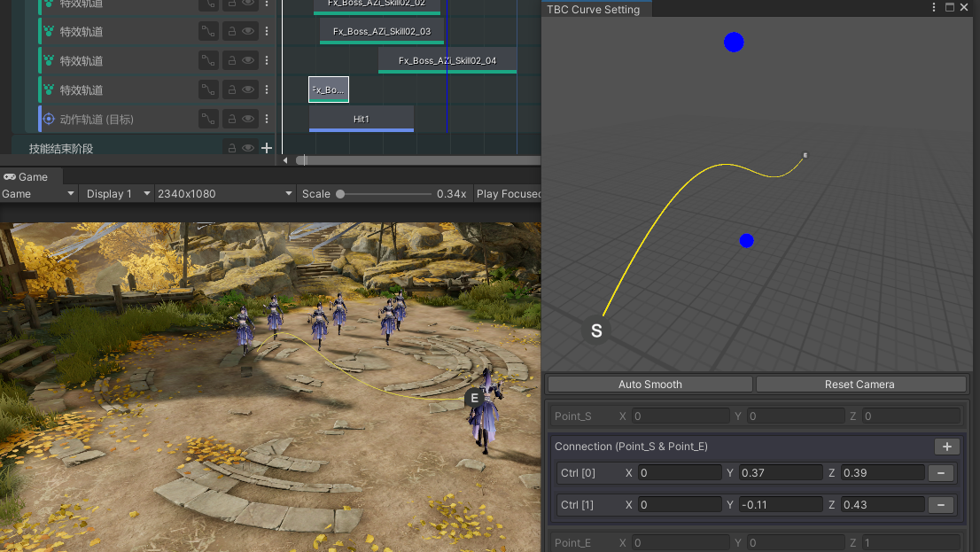Open curve view on the Fx_Bo... clip track

(x=207, y=90)
